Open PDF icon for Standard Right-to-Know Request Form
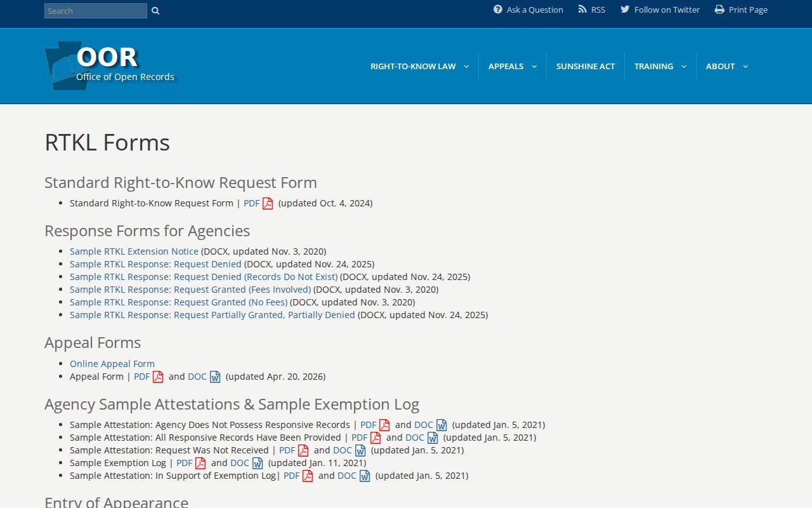The height and width of the screenshot is (508, 812). click(268, 204)
